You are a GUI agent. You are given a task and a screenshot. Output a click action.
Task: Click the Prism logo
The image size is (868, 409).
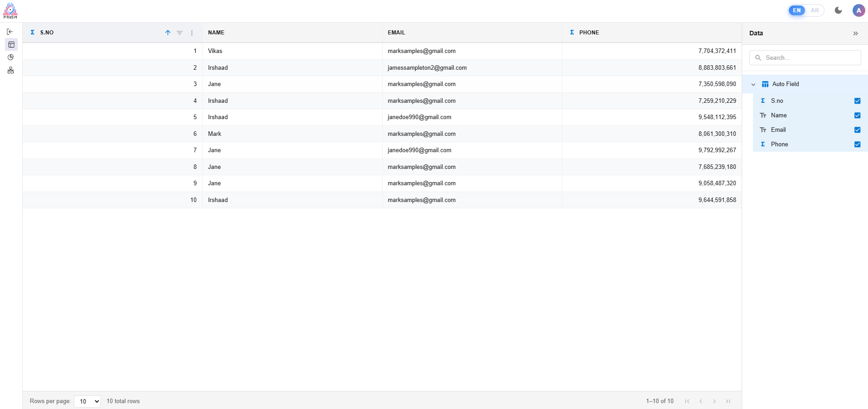[x=10, y=10]
